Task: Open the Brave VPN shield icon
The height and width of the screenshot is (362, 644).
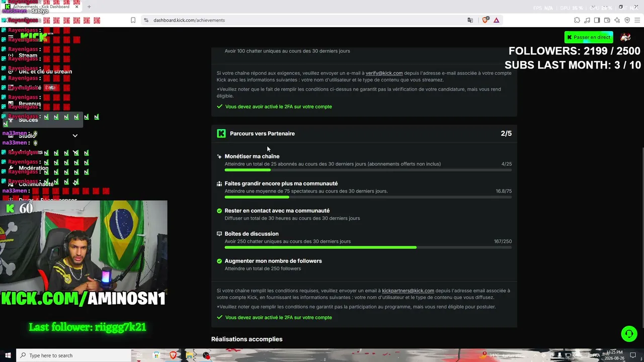Action: [627, 20]
